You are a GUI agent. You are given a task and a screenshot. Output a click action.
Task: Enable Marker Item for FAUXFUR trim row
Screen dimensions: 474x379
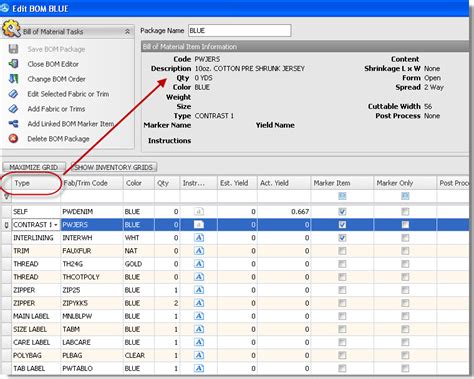pyautogui.click(x=342, y=251)
